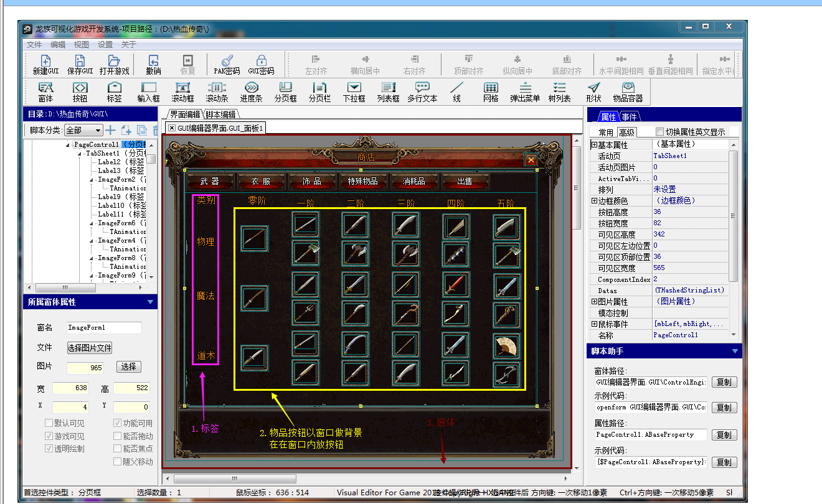This screenshot has height=504, width=822.
Task: Insert a 树列表 tree list control
Action: pyautogui.click(x=559, y=92)
